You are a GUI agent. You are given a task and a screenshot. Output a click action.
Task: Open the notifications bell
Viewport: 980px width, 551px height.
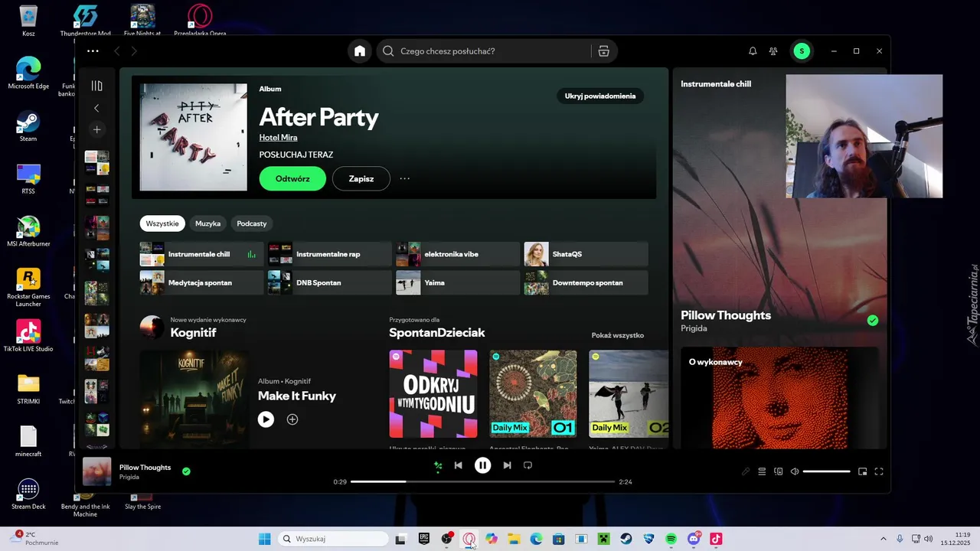753,51
